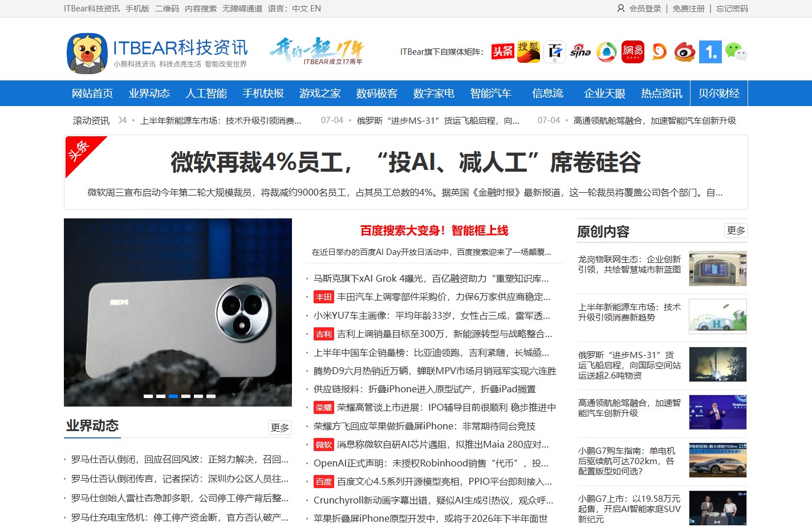The height and width of the screenshot is (532, 812).
Task: Click 会员登录 link
Action: [x=645, y=9]
